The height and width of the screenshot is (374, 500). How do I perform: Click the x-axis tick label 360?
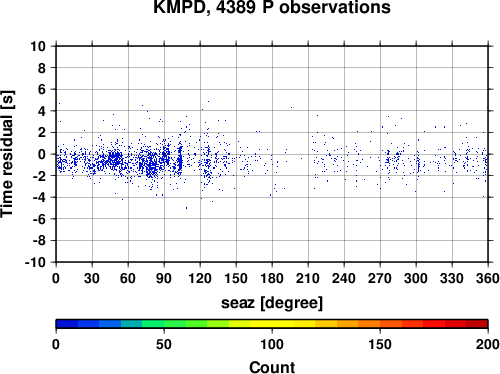click(488, 278)
